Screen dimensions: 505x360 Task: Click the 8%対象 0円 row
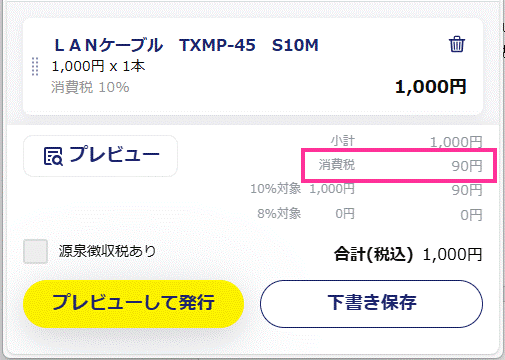369,214
